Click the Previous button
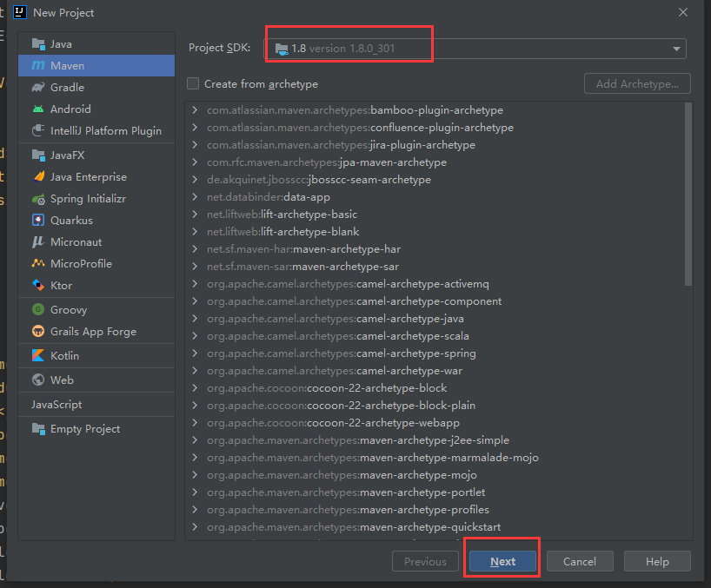The height and width of the screenshot is (588, 711). pos(425,561)
